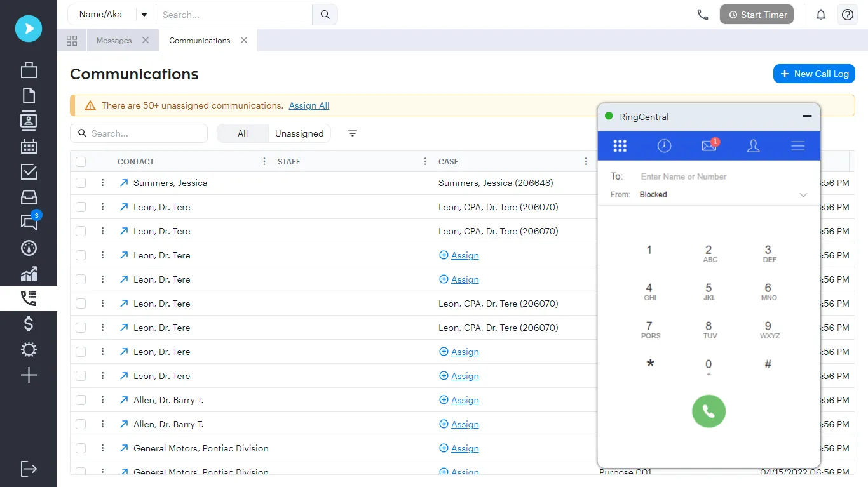Screen dimensions: 868x487
Task: Select the first Allen, Dr. Barry T. checkbox
Action: 81,400
